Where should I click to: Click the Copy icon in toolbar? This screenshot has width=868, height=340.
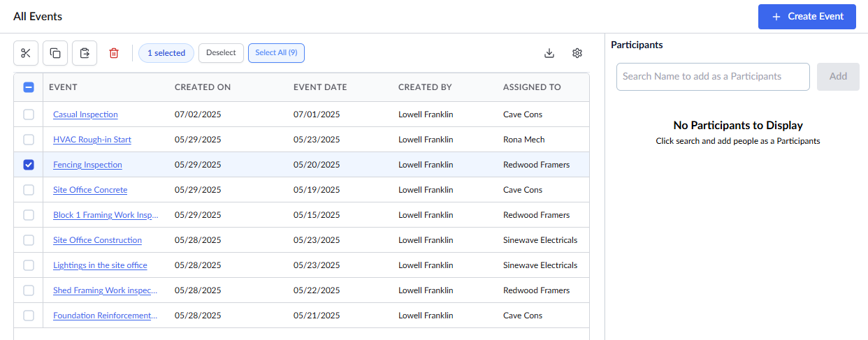tap(55, 53)
